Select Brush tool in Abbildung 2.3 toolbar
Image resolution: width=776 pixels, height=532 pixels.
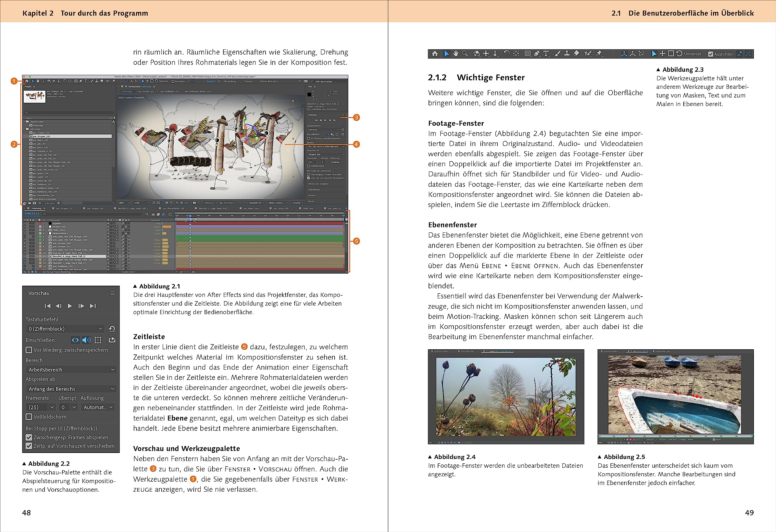click(x=558, y=54)
